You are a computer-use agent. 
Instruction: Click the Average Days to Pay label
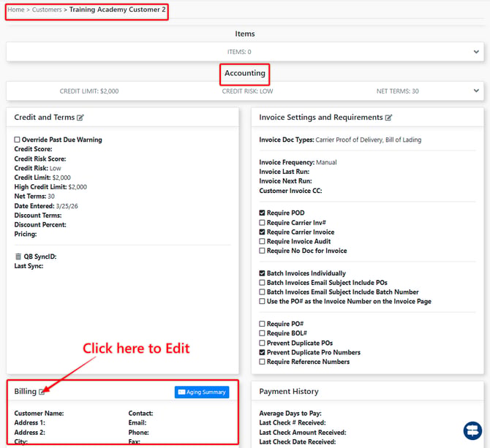click(290, 414)
